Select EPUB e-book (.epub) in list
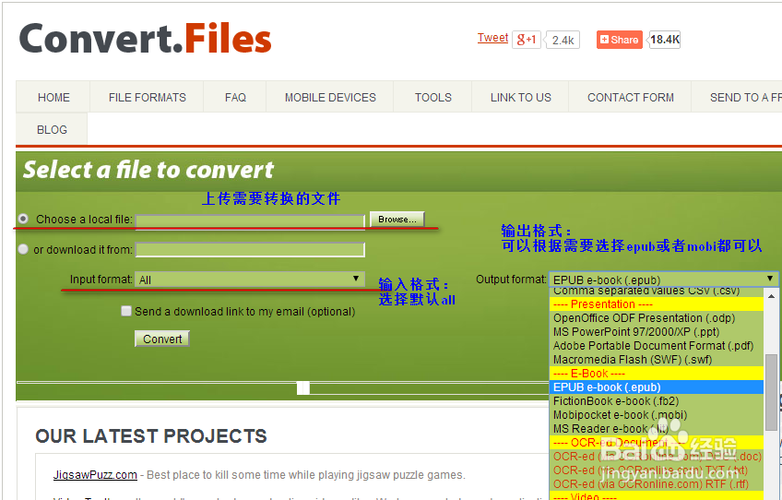 pyautogui.click(x=656, y=387)
